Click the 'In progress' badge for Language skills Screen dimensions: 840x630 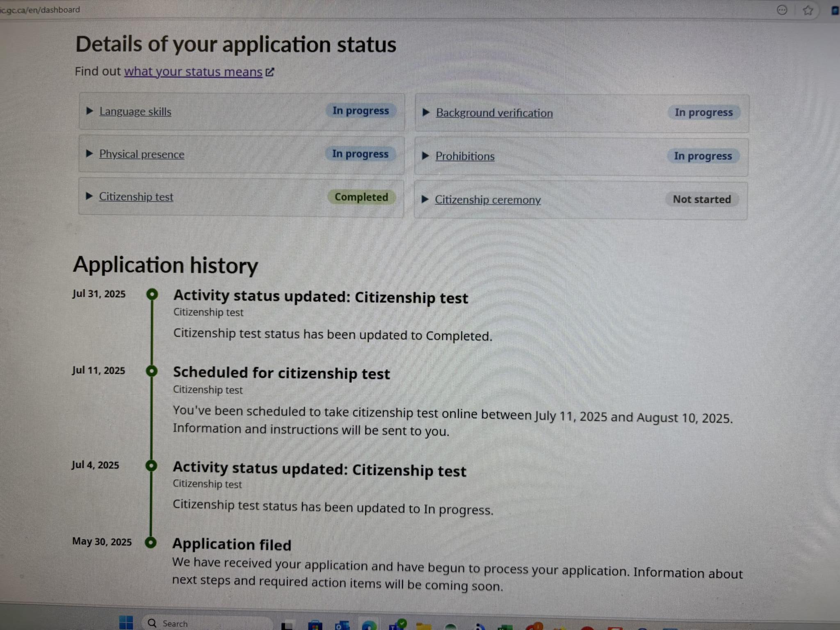pyautogui.click(x=361, y=111)
